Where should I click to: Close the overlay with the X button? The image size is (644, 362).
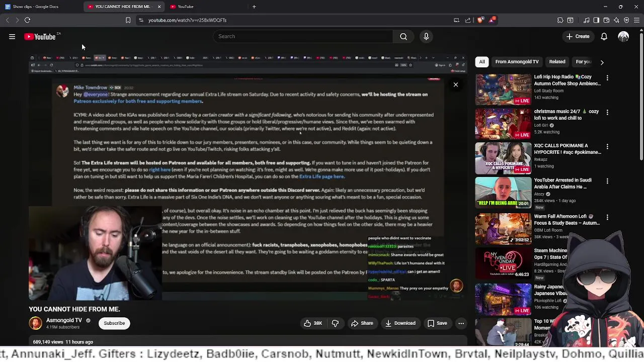point(456,84)
